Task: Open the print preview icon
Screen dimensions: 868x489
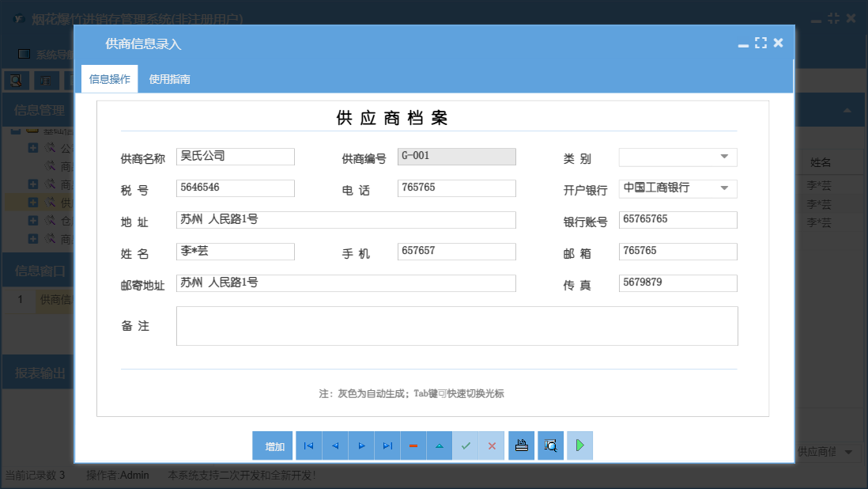Action: (550, 445)
